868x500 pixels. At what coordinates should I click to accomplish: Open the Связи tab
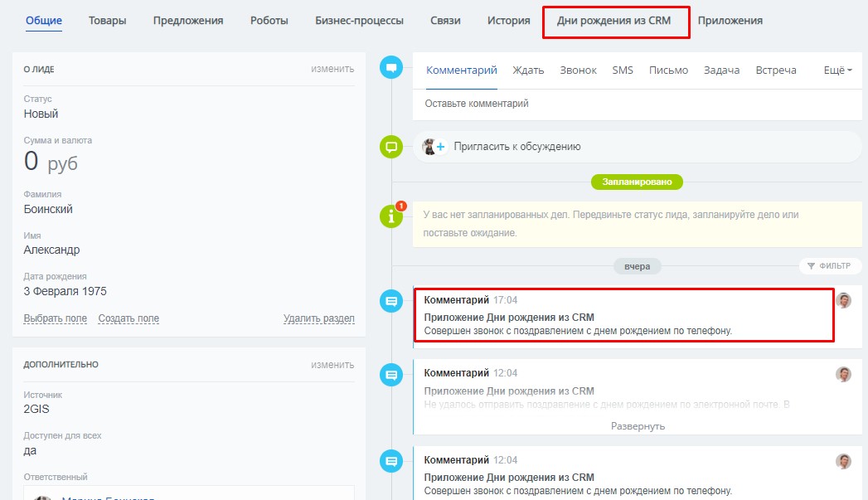pos(445,21)
